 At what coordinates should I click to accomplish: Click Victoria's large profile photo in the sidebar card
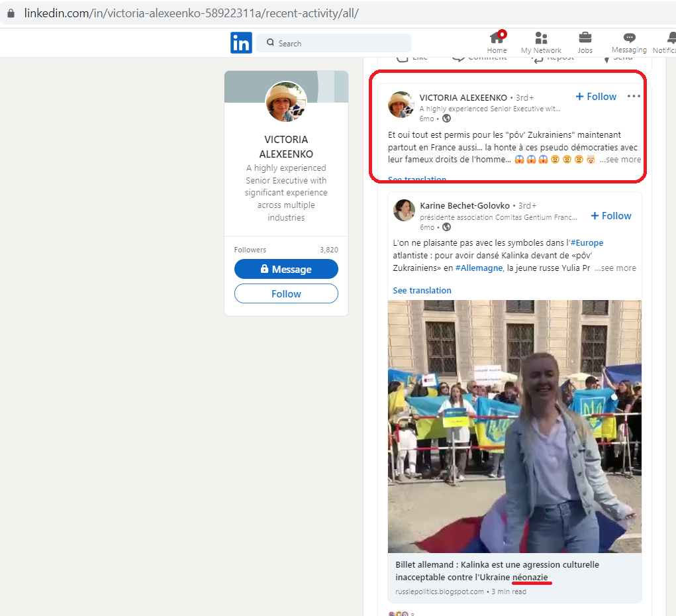point(286,102)
